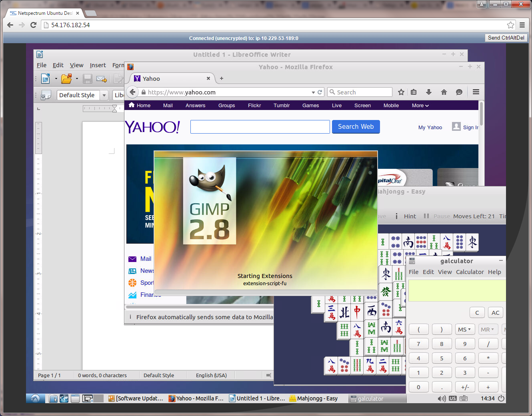Click the email document icon in Writer toolbar

(102, 79)
